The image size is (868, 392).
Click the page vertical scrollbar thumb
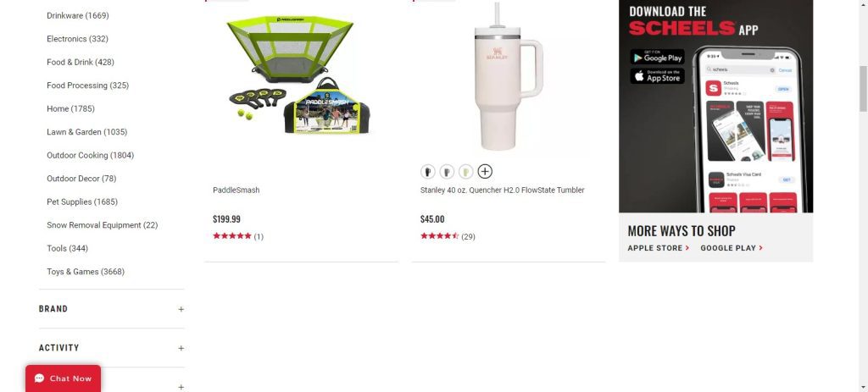(863, 88)
